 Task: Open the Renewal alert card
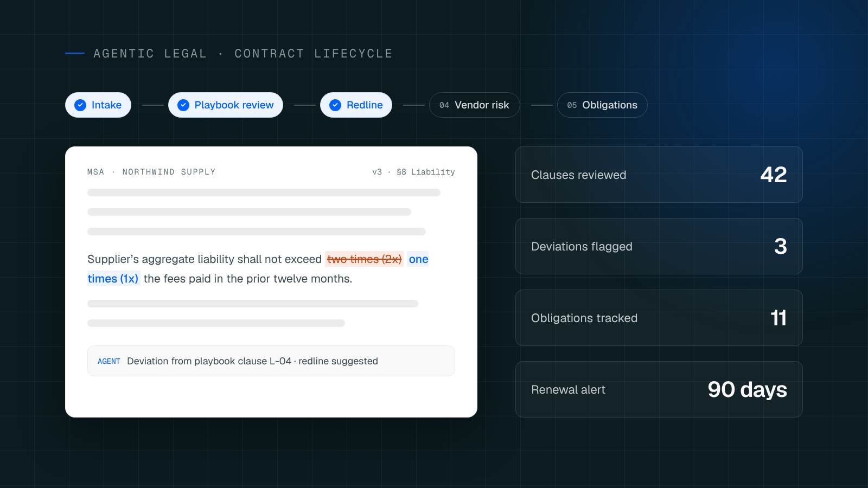pos(659,389)
